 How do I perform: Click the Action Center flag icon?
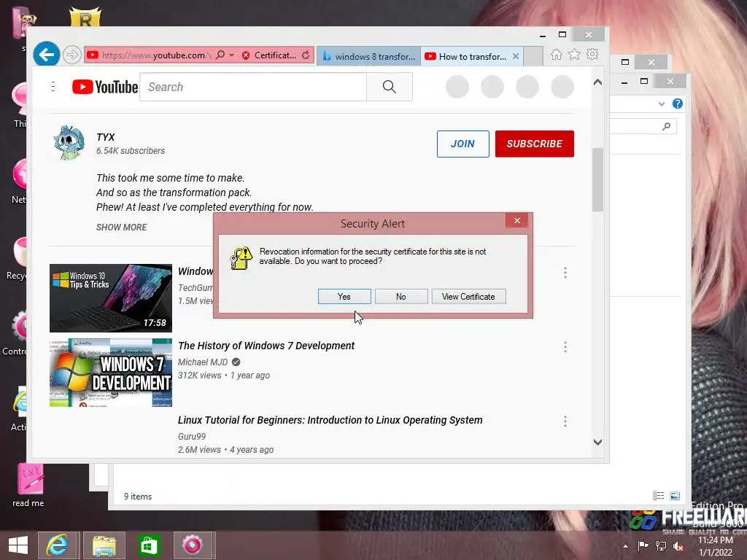click(643, 545)
